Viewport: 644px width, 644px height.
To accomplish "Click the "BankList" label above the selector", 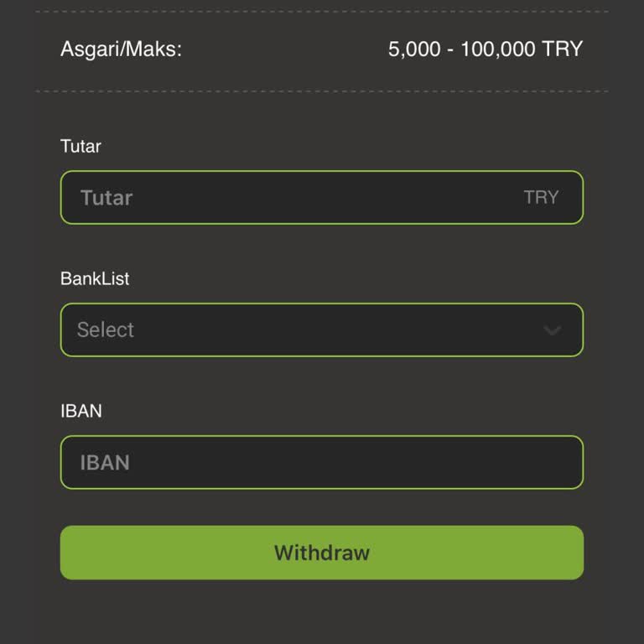I will click(95, 278).
